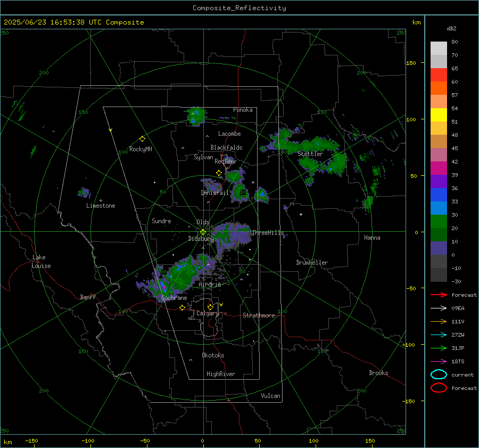The width and height of the screenshot is (479, 448).
Task: Click the red forecast arrow in legend
Action: click(439, 295)
